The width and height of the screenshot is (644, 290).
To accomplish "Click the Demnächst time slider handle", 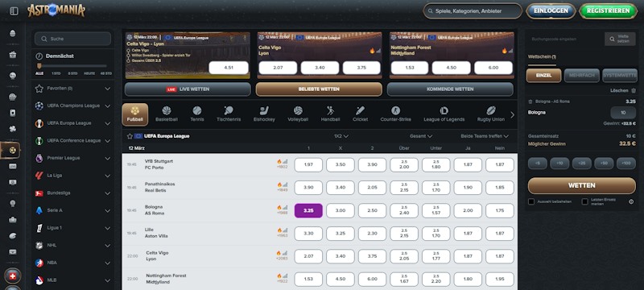I will [39, 66].
